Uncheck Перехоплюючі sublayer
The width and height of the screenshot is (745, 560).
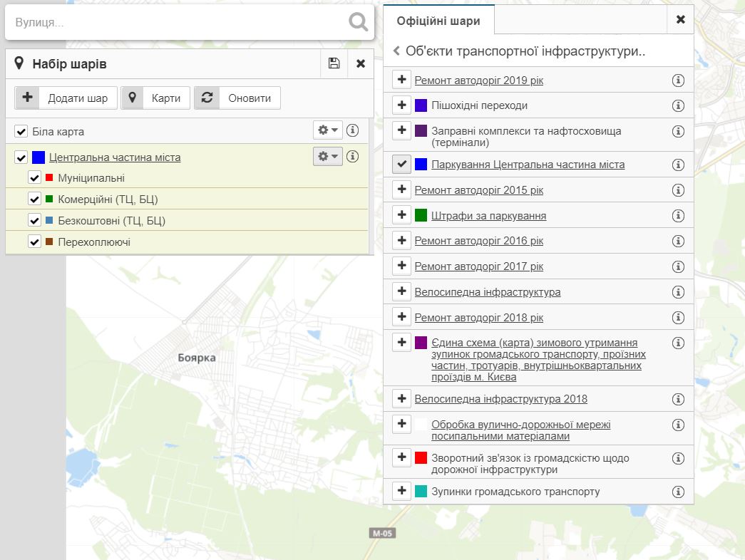click(34, 242)
